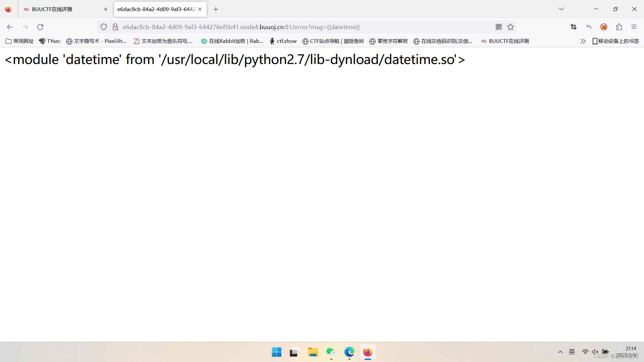Screen dimensions: 644x362
Task: Open QR code generator icon
Action: tap(499, 27)
